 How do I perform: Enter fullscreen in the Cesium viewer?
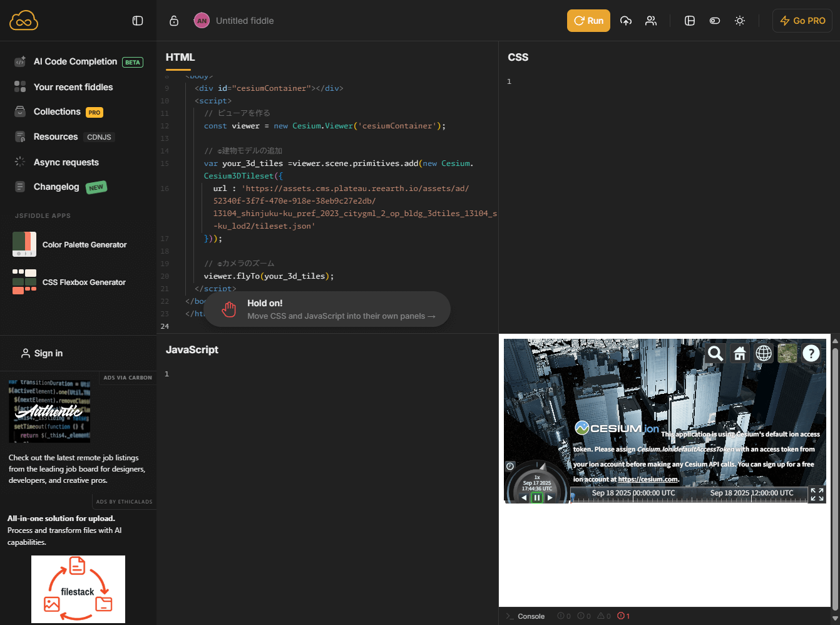click(817, 495)
